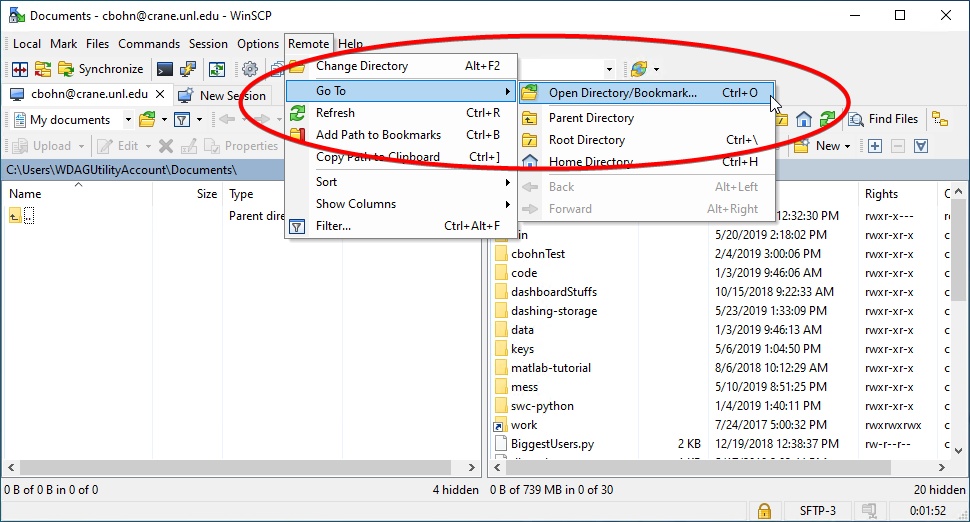Screen dimensions: 970x522
Task: Click the remote panel Refresh icon
Action: click(828, 119)
